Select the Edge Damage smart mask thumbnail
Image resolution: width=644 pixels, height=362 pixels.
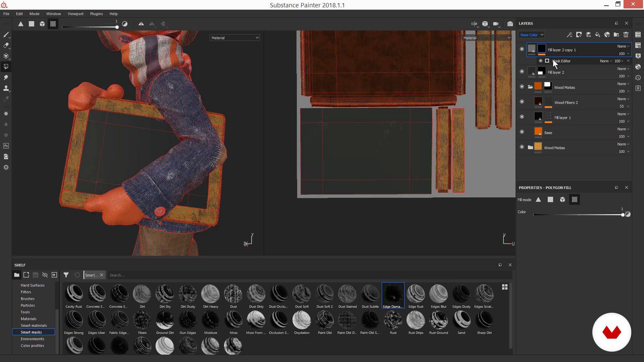click(x=393, y=294)
